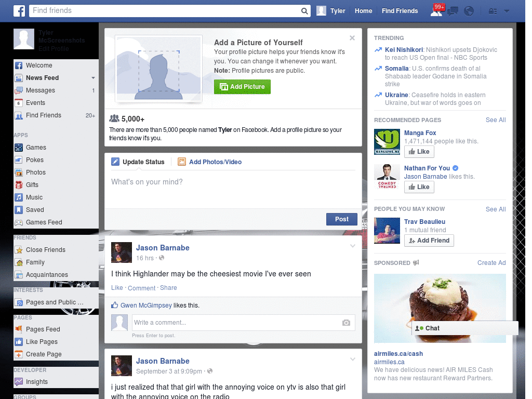Click Comment on the Highlander post

pos(141,288)
